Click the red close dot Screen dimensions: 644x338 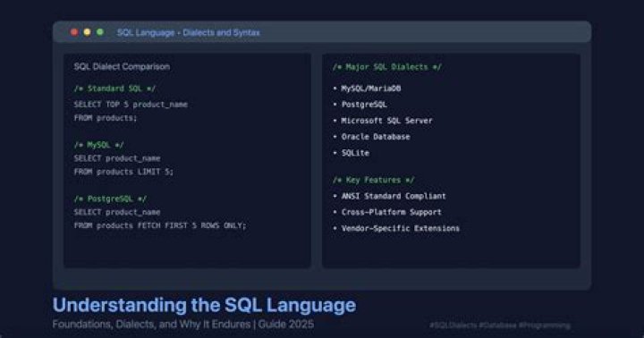pos(74,32)
